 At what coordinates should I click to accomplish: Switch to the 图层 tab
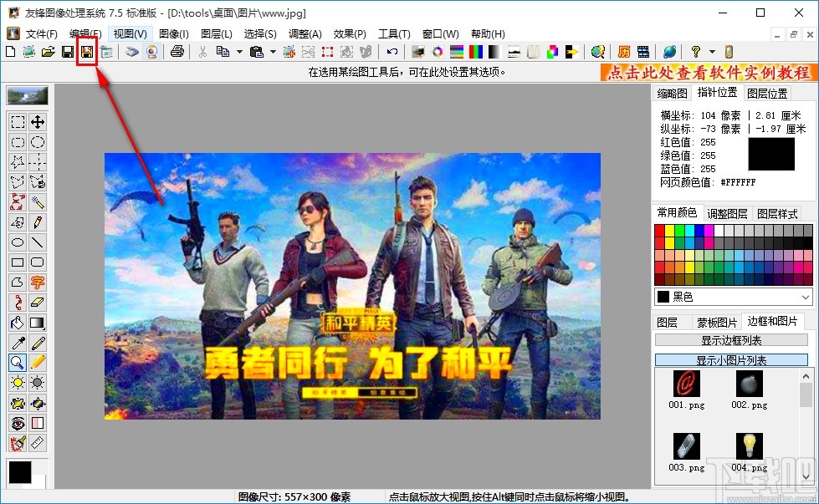667,323
